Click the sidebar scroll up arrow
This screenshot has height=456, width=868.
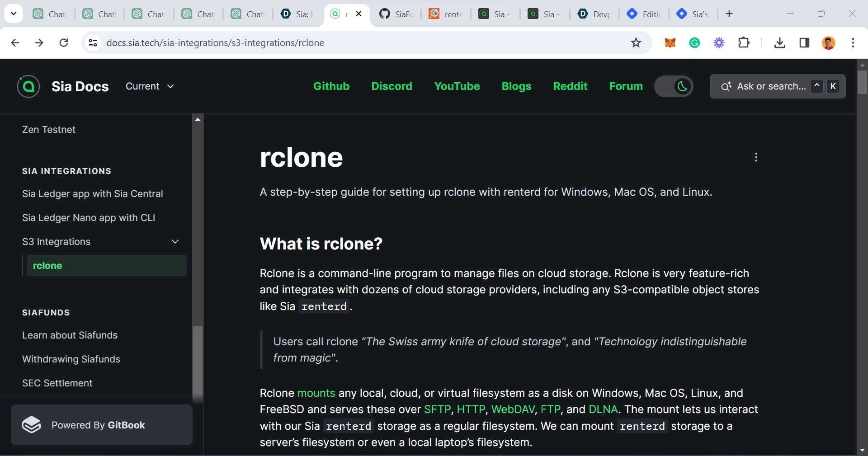[198, 119]
